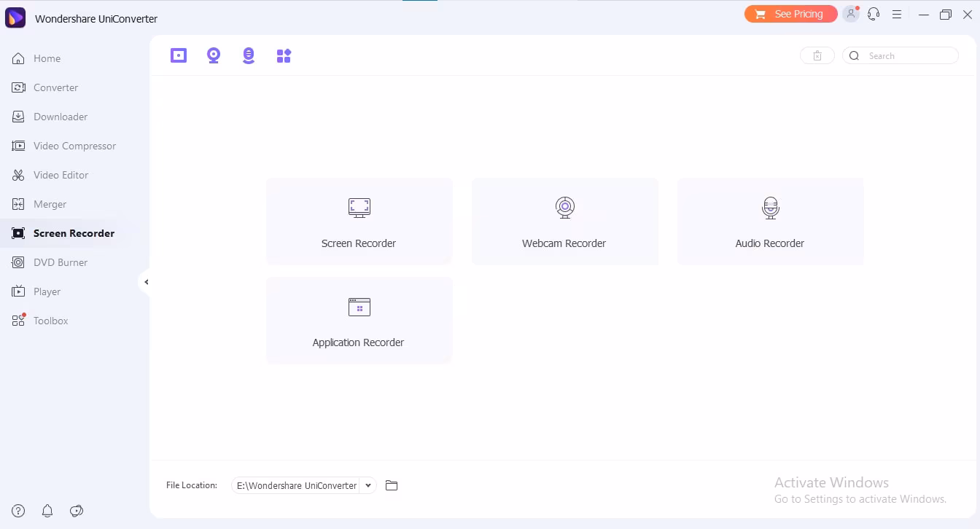Image resolution: width=980 pixels, height=529 pixels.
Task: Launch the Screen Recorder card
Action: pyautogui.click(x=359, y=221)
